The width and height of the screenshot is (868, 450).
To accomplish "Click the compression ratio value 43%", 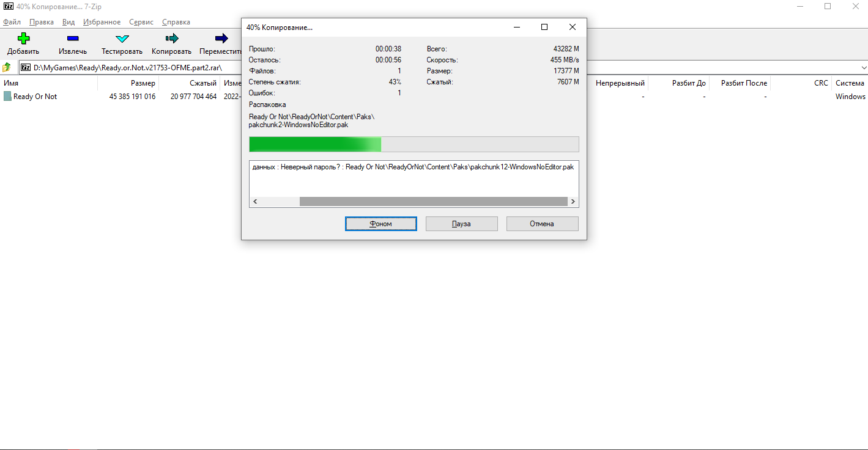I will pyautogui.click(x=395, y=82).
